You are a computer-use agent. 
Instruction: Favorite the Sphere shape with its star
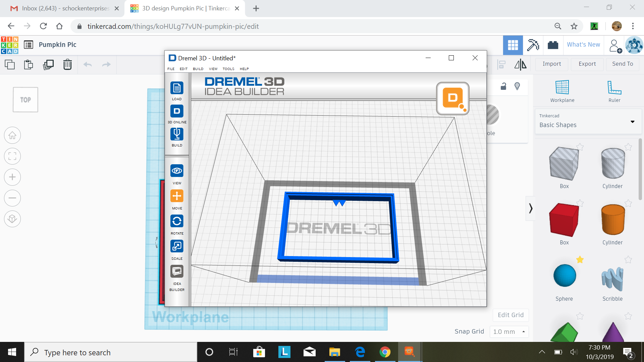click(580, 259)
